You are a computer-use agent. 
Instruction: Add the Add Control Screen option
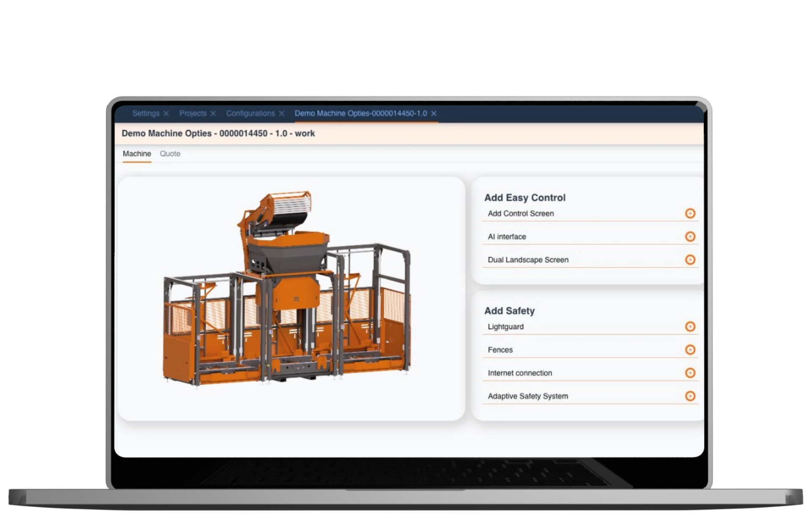[690, 213]
